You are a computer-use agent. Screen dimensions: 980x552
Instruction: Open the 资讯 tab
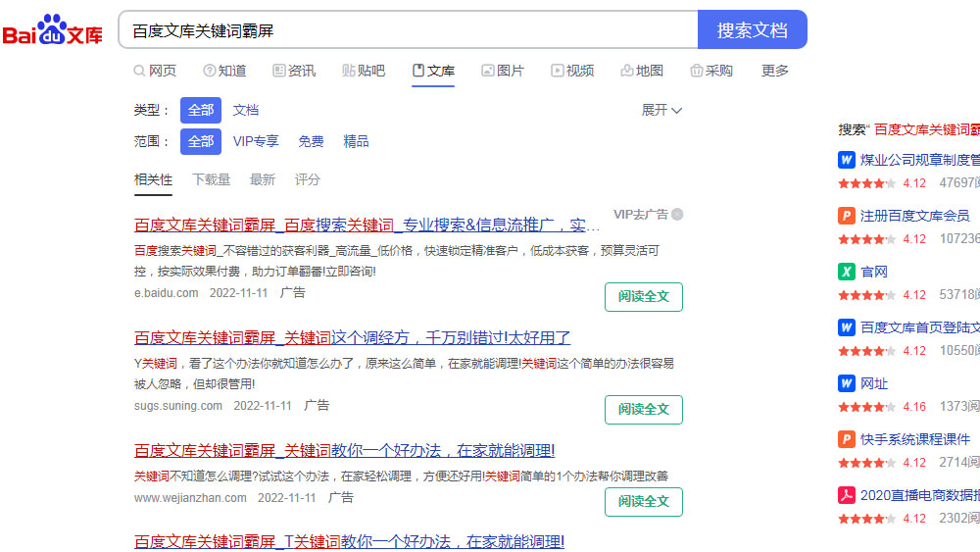[x=294, y=71]
